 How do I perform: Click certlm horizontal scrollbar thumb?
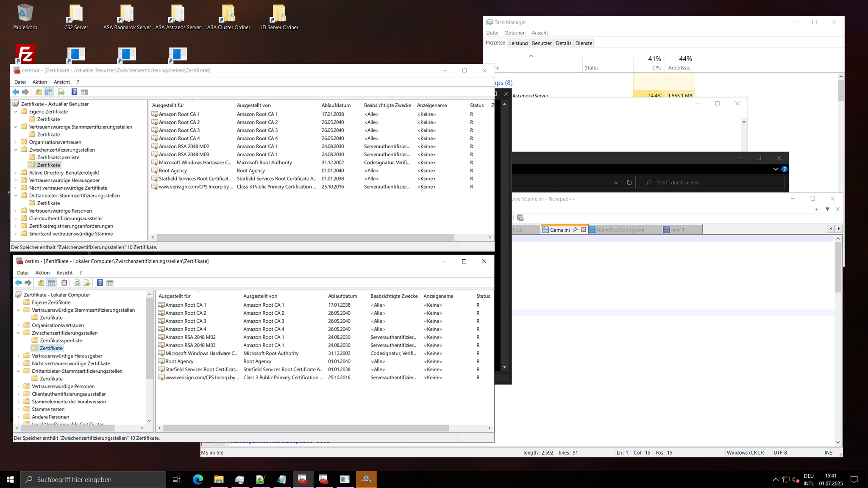coord(305,428)
